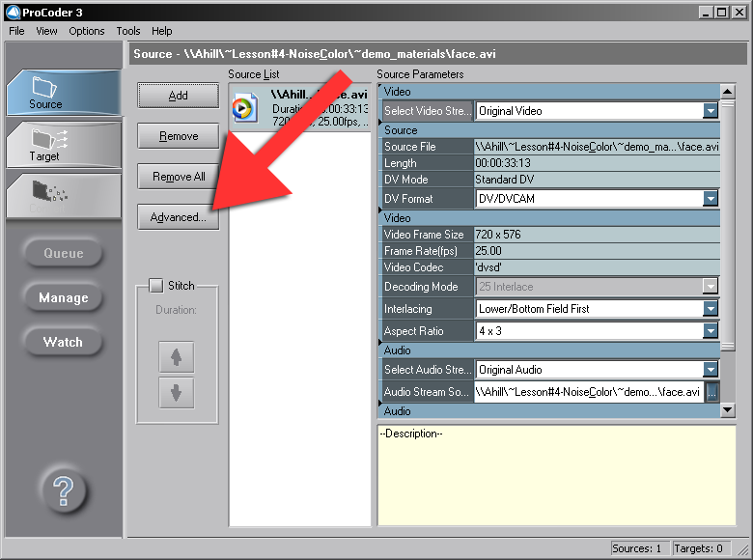The image size is (753, 560).
Task: Click the Remove All button
Action: pyautogui.click(x=179, y=177)
